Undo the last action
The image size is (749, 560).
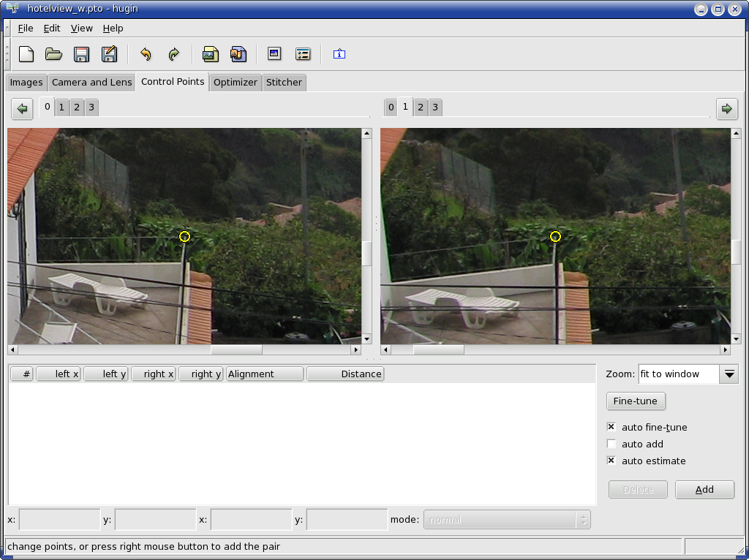point(146,54)
